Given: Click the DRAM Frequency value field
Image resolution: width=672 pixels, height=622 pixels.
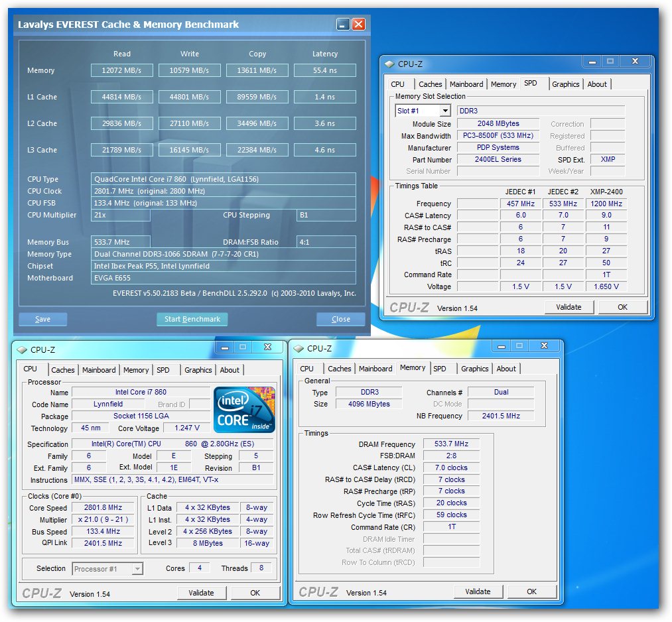Looking at the screenshot, I should click(451, 444).
